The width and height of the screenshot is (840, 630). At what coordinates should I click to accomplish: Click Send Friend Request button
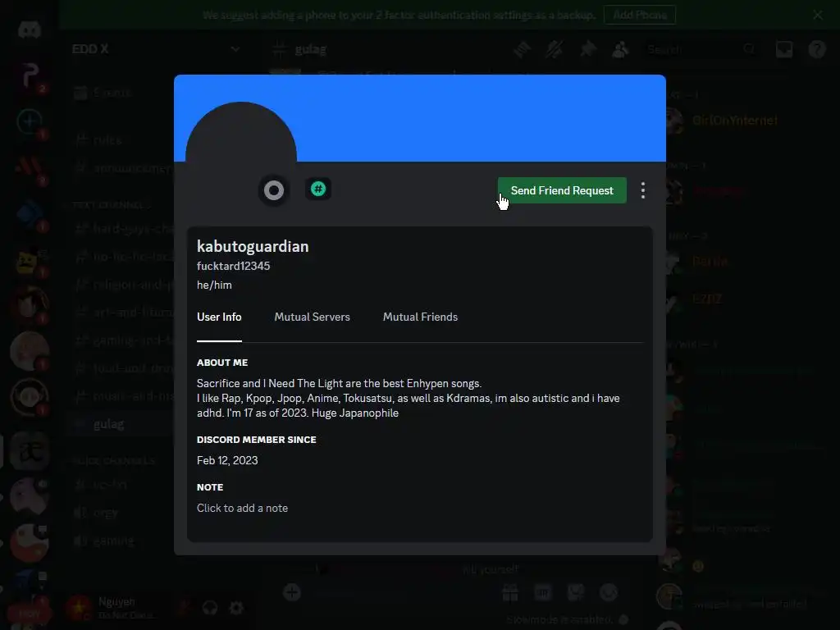pos(561,190)
